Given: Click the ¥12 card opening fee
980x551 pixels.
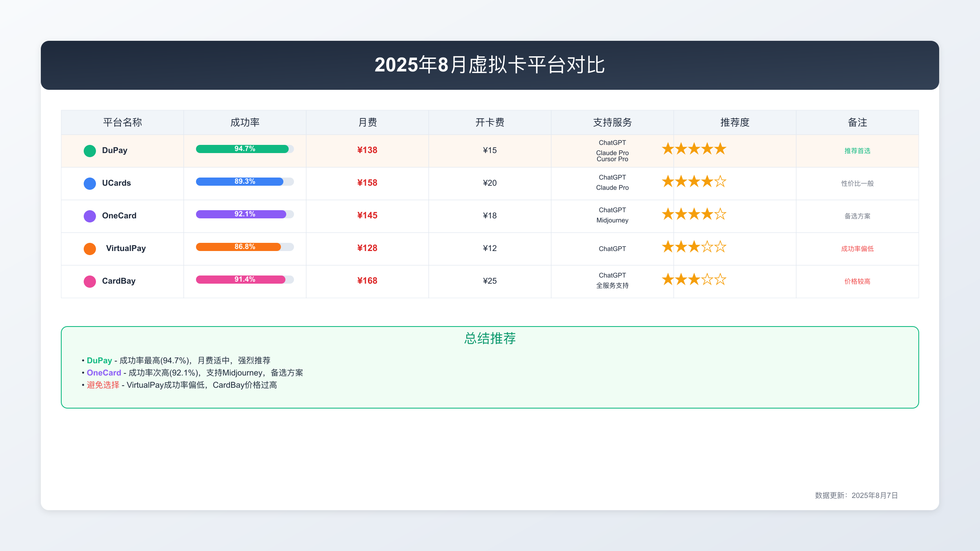Looking at the screenshot, I should pyautogui.click(x=490, y=248).
